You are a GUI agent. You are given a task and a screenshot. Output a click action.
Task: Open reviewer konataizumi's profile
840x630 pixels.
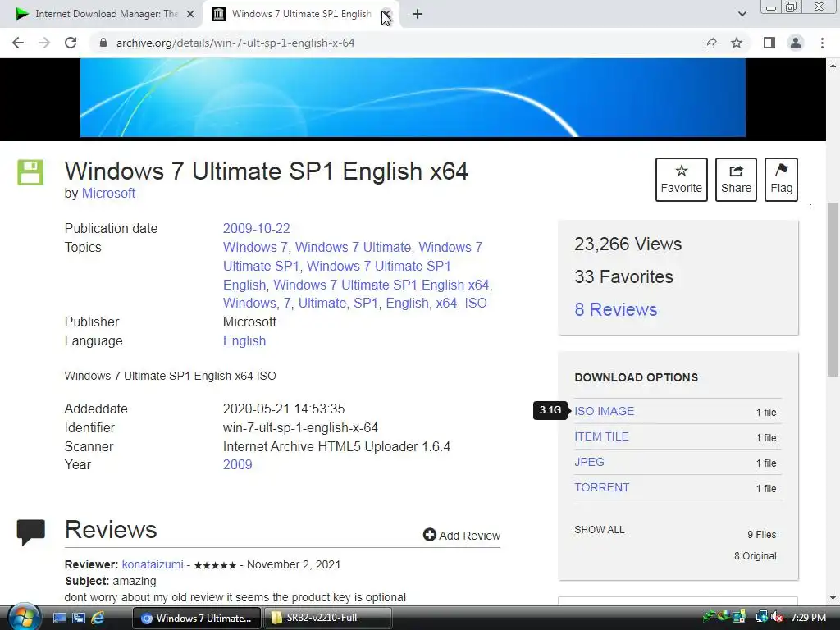pos(153,564)
